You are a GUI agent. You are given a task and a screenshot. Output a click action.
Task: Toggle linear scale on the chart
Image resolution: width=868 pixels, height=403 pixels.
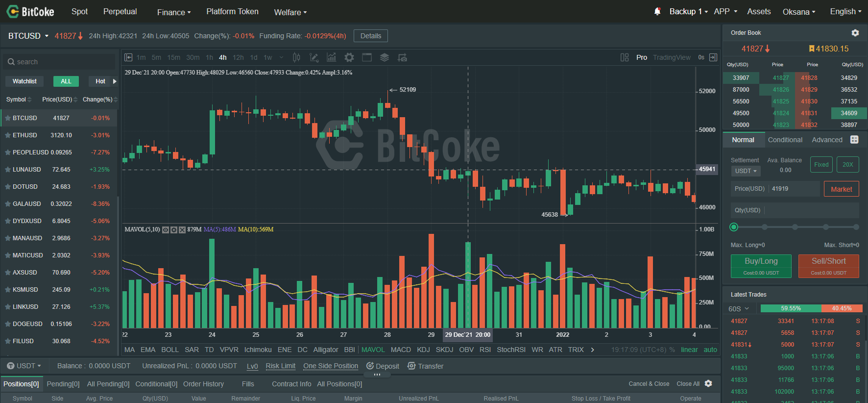pos(689,350)
